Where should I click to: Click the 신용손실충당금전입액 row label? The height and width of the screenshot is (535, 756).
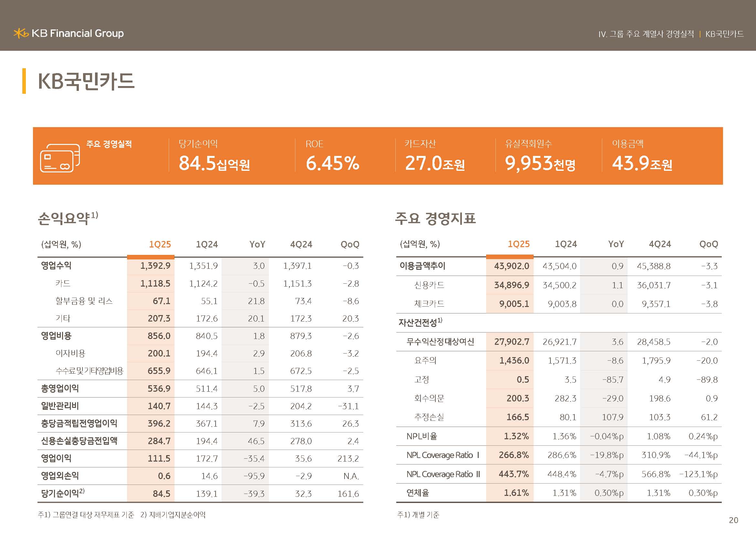(79, 441)
